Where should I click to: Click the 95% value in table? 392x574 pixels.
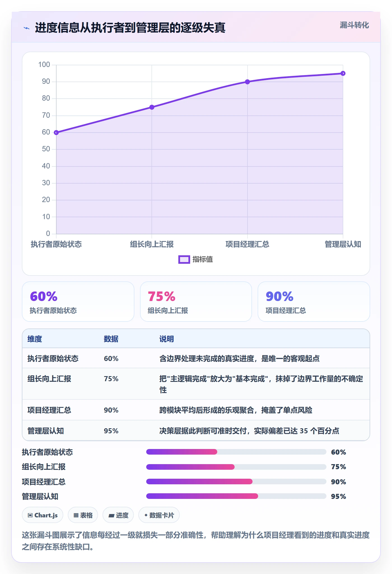click(111, 431)
